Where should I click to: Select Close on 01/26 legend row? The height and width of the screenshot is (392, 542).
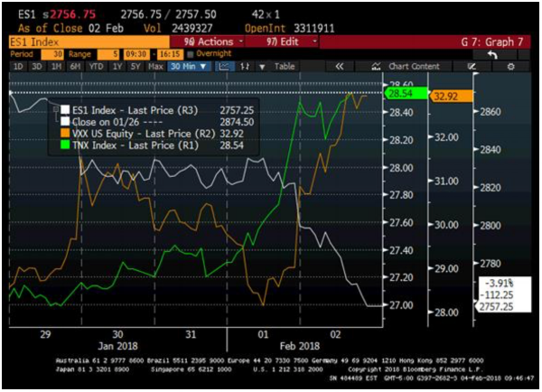click(157, 122)
